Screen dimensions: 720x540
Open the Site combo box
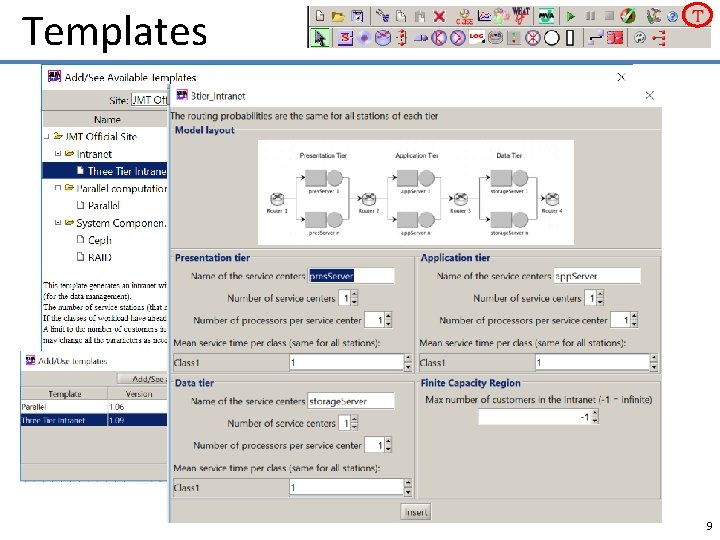[149, 100]
